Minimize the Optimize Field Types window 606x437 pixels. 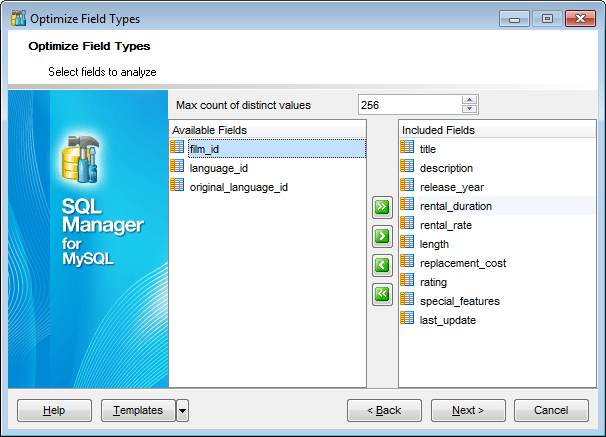click(514, 19)
